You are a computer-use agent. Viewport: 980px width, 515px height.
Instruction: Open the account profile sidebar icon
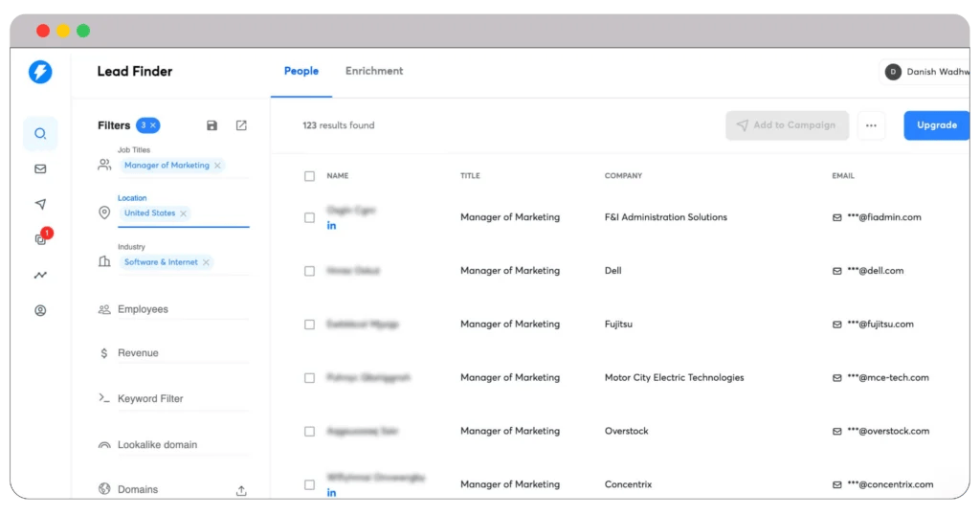click(40, 310)
